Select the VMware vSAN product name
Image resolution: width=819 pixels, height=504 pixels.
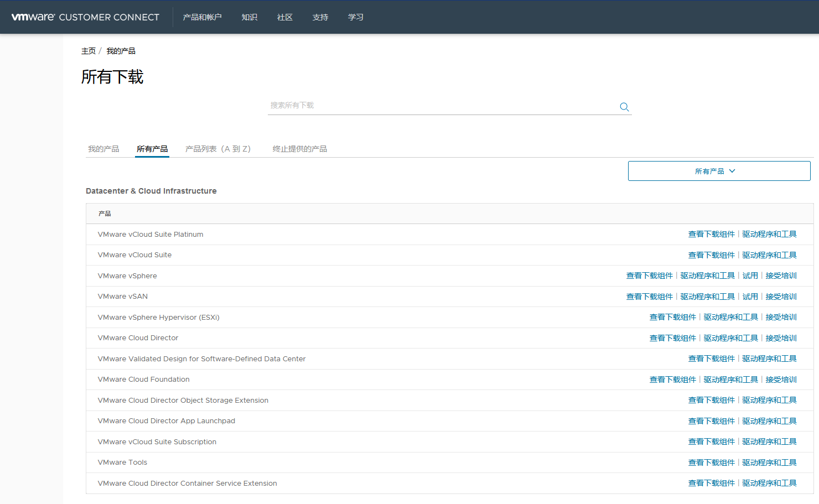(x=123, y=297)
